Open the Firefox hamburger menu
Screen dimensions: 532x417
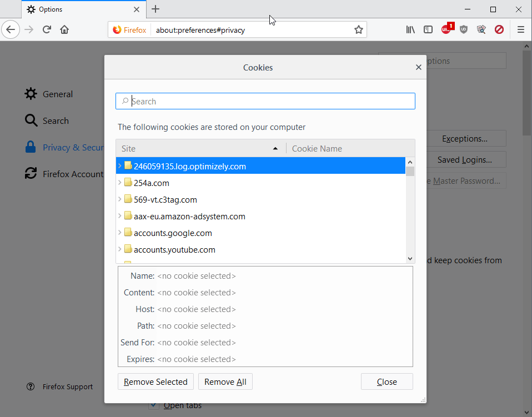521,30
